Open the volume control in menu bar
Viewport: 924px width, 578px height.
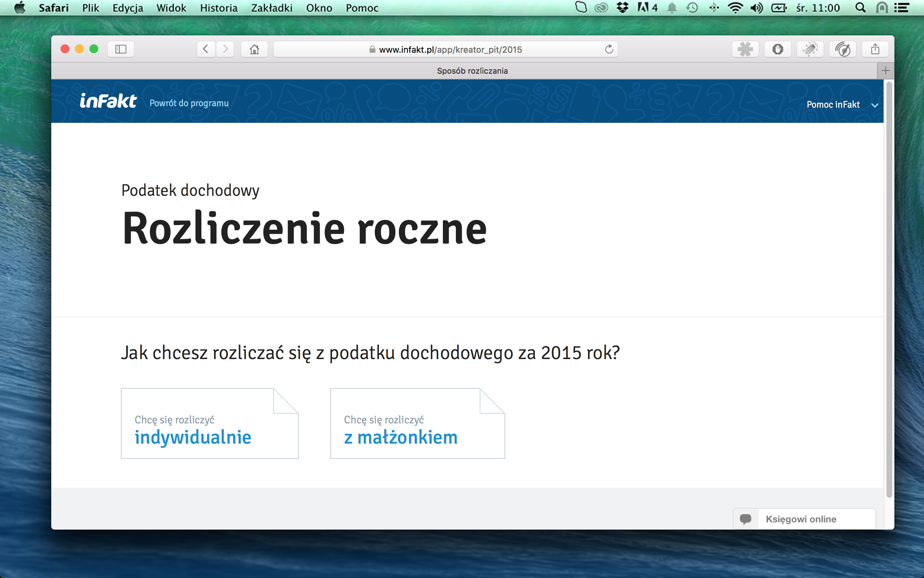pyautogui.click(x=757, y=8)
